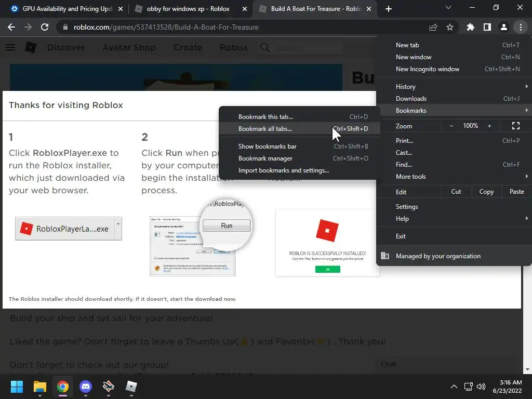Decrease zoom with the minus button
Image resolution: width=532 pixels, height=399 pixels.
(451, 126)
